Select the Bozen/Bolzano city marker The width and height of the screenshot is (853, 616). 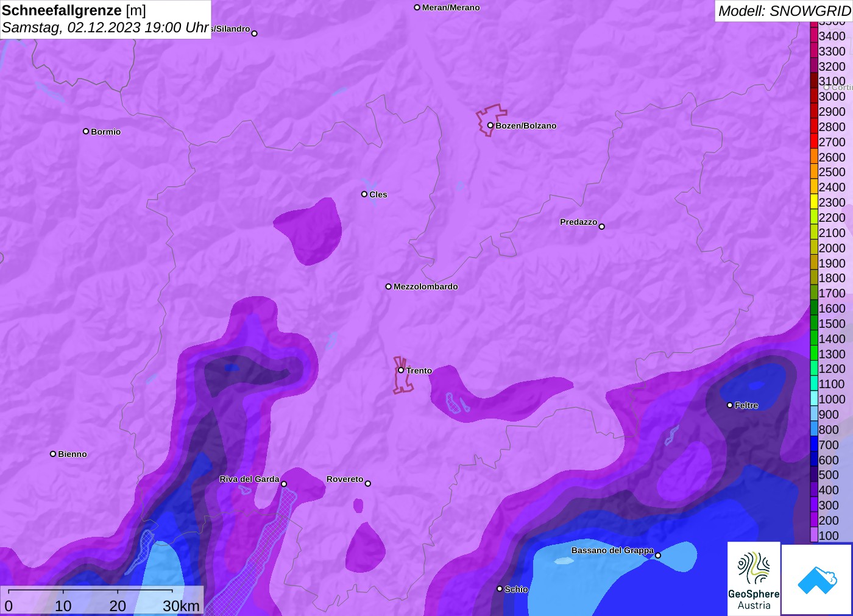pos(490,126)
